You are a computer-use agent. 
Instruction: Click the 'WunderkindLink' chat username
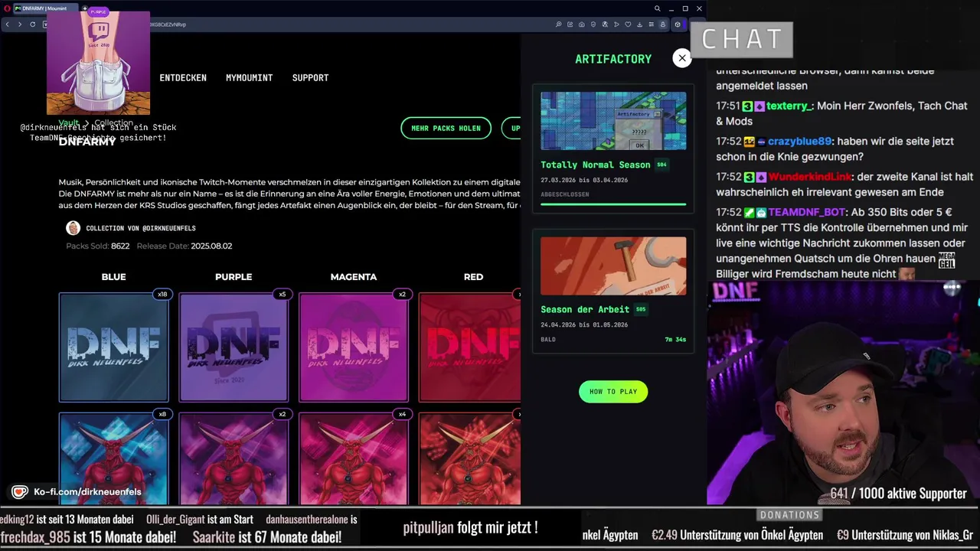(810, 177)
